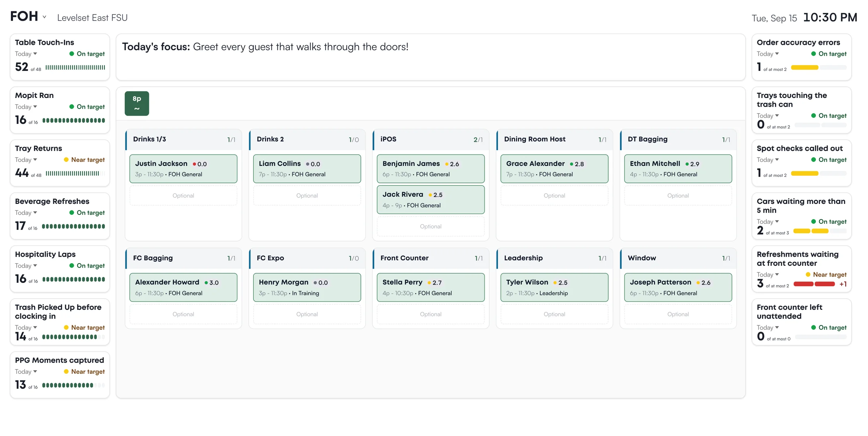Open Benjamin James' assignment card
This screenshot has height=436, width=868.
pos(431,169)
